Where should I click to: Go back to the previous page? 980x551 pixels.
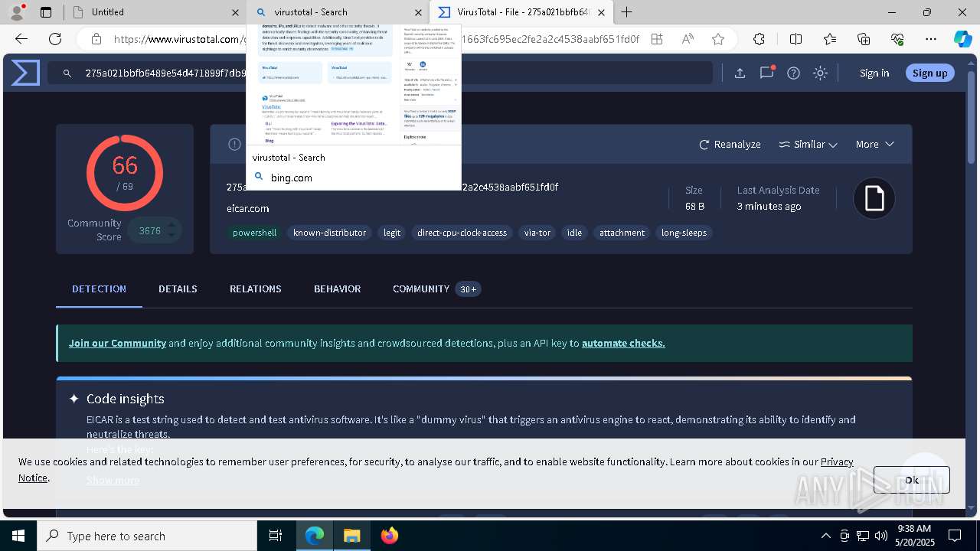point(21,39)
